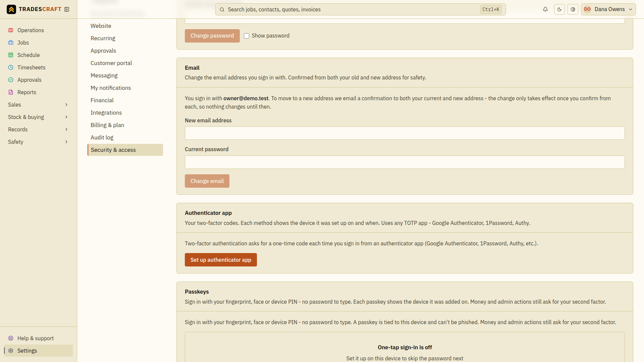644x362 pixels.
Task: Go to Reports in the sidebar
Action: pos(38,92)
